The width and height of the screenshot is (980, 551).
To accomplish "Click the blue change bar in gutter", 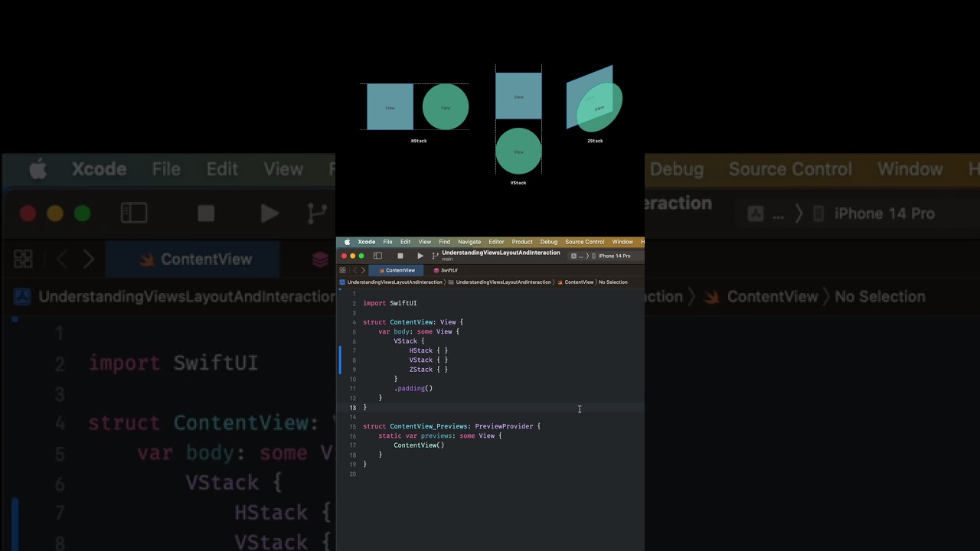I will click(340, 360).
